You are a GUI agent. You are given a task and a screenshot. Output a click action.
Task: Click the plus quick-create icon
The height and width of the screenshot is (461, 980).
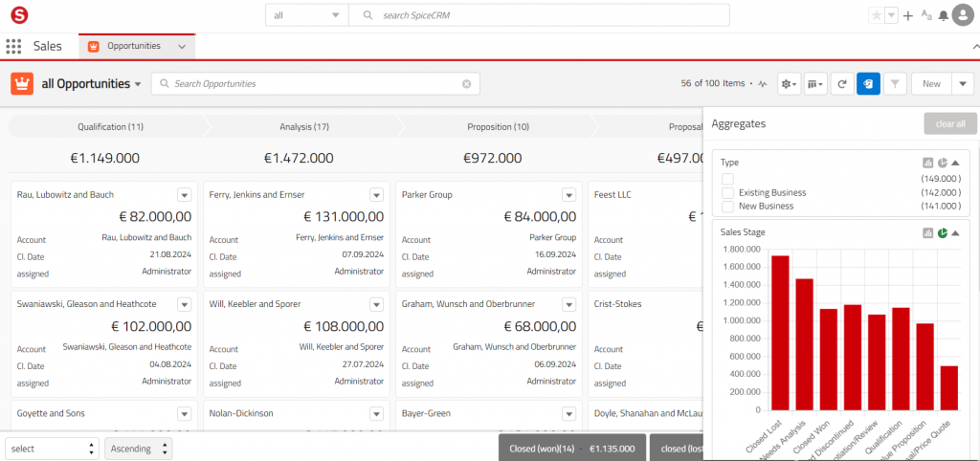coord(909,15)
